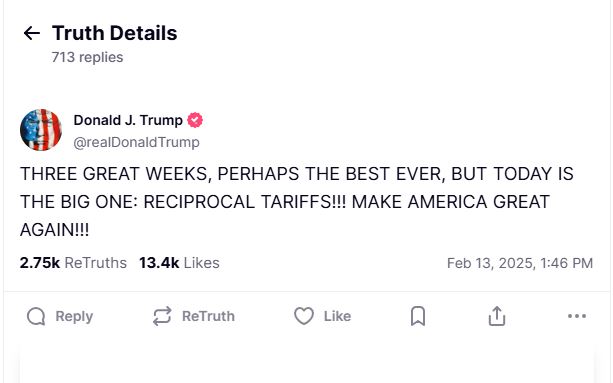The height and width of the screenshot is (383, 613).
Task: Click the Reply text label
Action: click(x=74, y=316)
